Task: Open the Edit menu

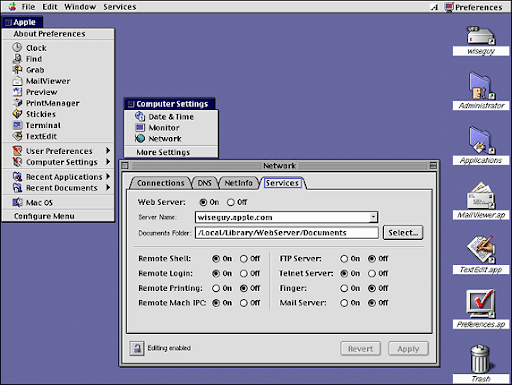Action: click(50, 7)
